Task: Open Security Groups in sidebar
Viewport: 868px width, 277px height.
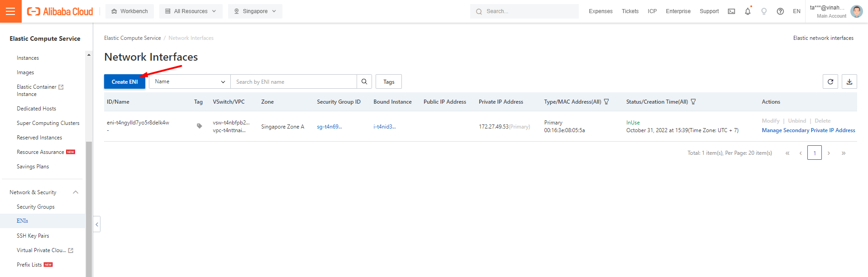Action: [36, 207]
